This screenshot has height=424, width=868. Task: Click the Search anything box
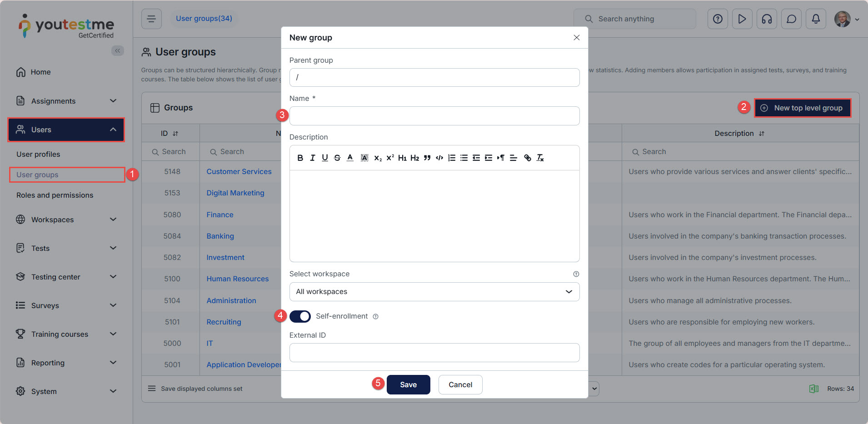(635, 19)
